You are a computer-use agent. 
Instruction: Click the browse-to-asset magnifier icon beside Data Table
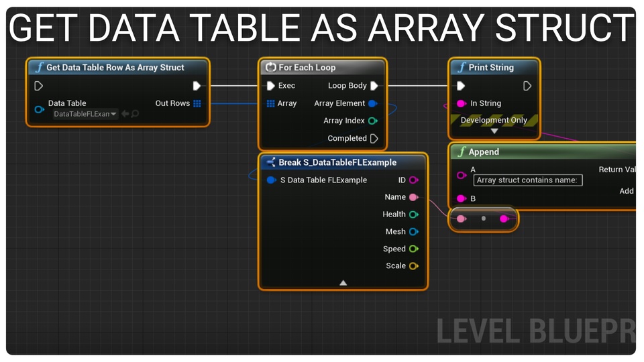[x=136, y=114]
